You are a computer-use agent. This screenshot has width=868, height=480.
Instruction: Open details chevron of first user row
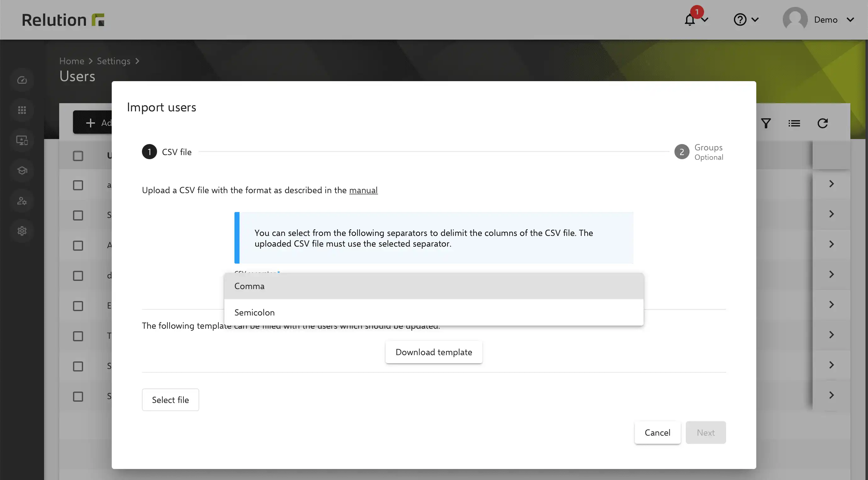831,184
